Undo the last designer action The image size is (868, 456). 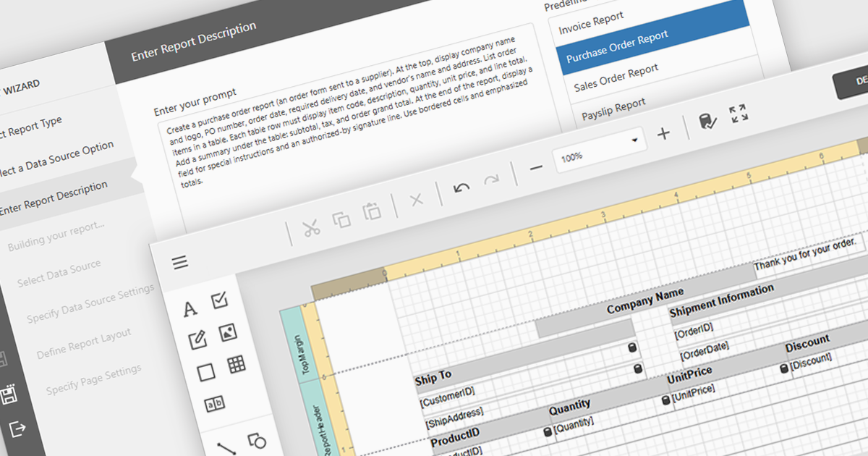[x=461, y=187]
